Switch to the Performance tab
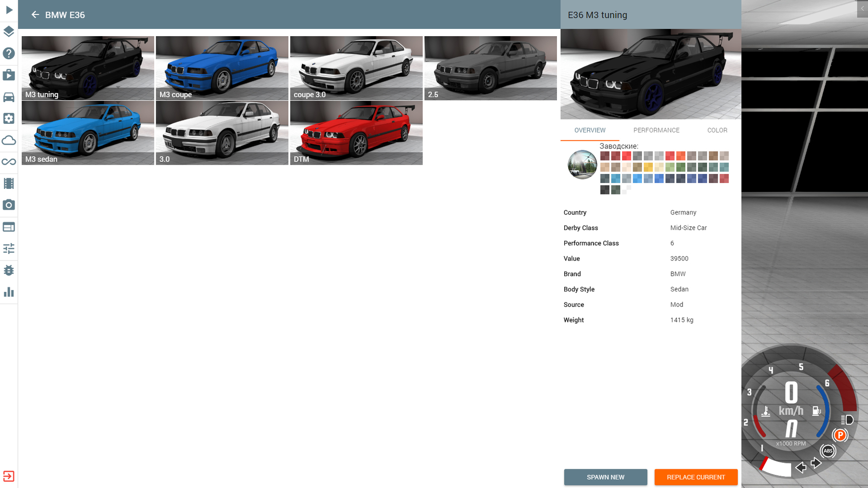Viewport: 868px width, 488px height. (x=656, y=130)
